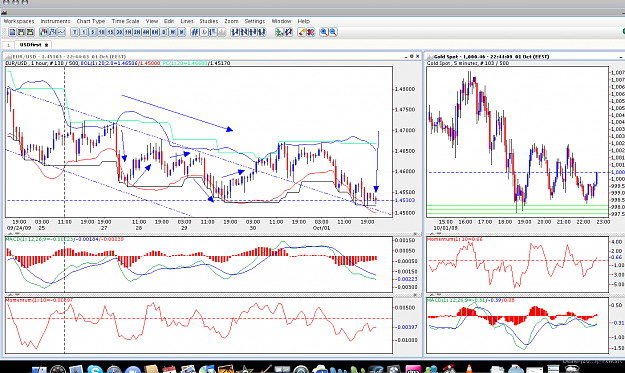Open the Time Scale menu

click(125, 21)
